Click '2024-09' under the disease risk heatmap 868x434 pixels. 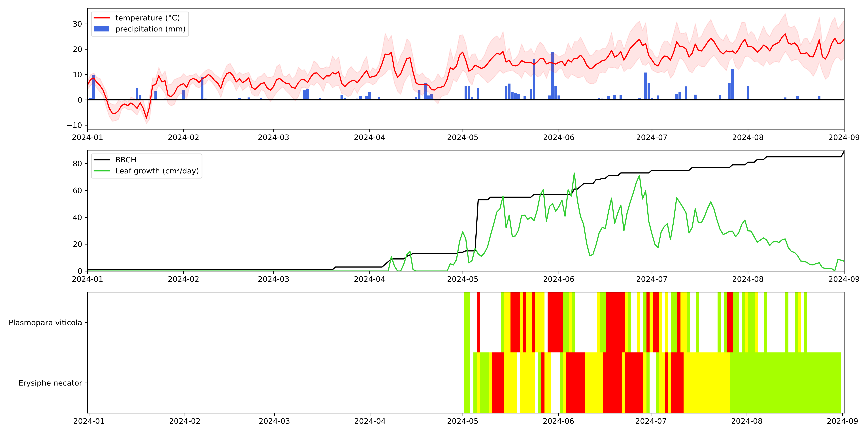point(843,421)
